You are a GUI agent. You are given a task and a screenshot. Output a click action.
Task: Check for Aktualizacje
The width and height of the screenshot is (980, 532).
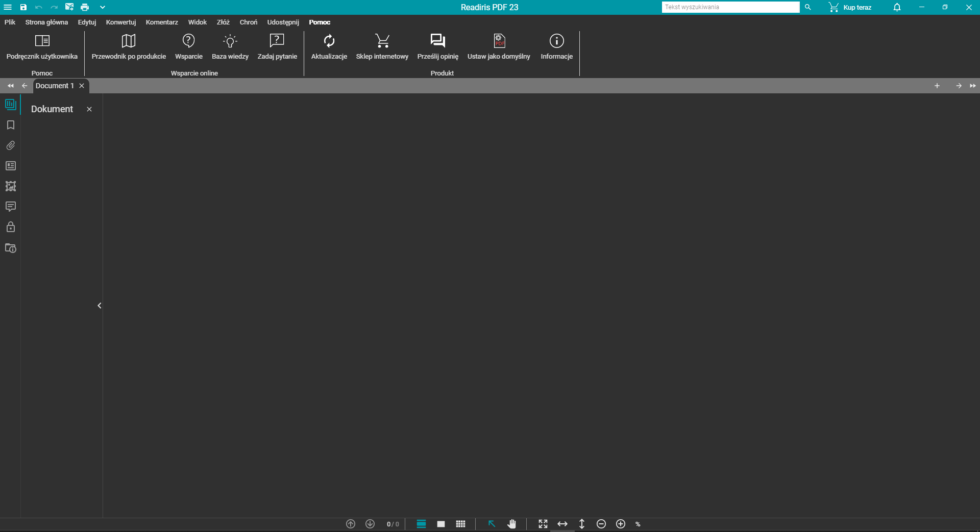(329, 47)
